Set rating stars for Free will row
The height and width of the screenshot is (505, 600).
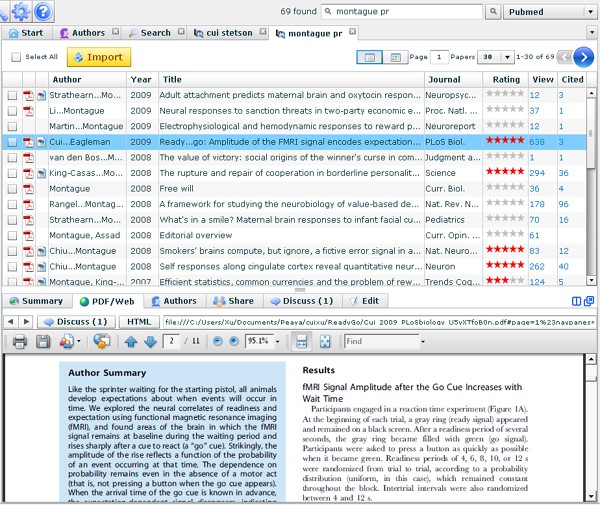pyautogui.click(x=505, y=187)
